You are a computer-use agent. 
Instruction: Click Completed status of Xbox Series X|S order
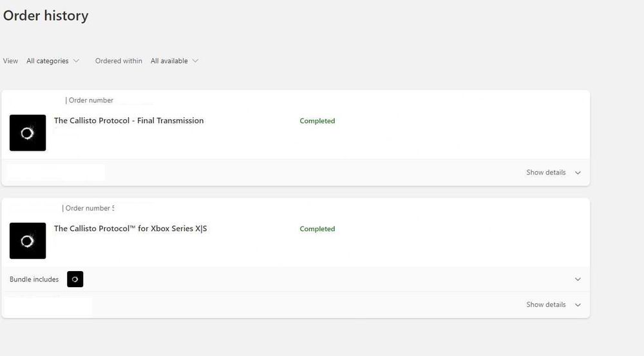(317, 229)
